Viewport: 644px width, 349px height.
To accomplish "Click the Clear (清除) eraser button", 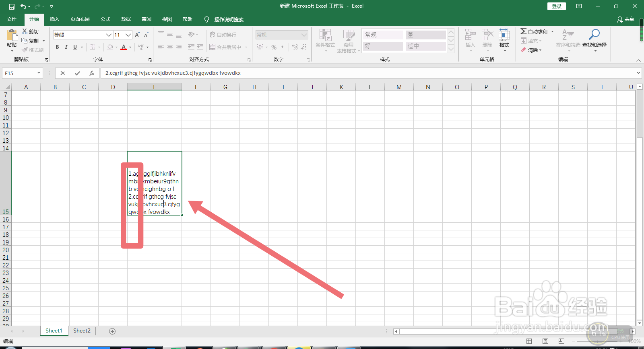I will click(x=531, y=50).
